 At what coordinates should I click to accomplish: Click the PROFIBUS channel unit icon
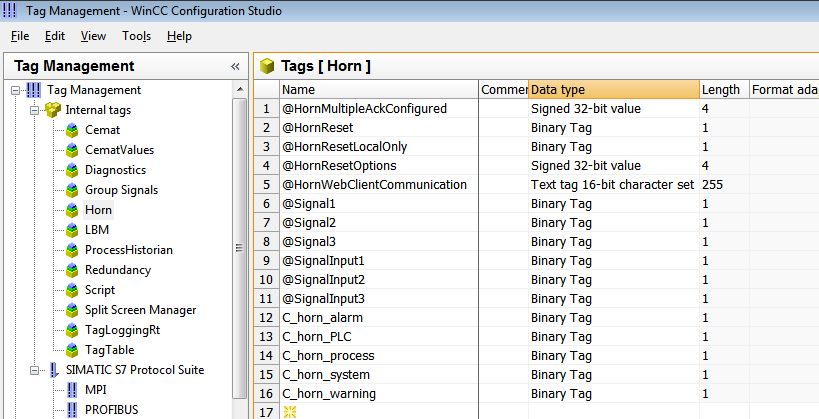click(72, 410)
